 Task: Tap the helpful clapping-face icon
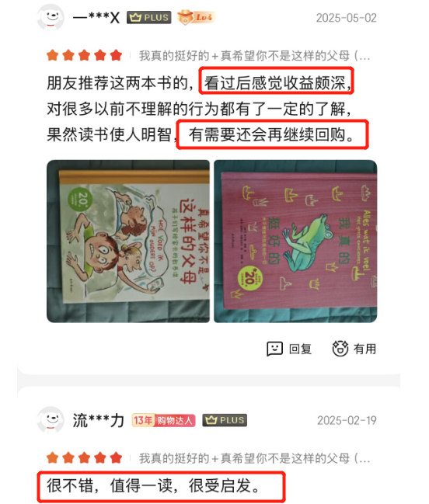point(340,349)
